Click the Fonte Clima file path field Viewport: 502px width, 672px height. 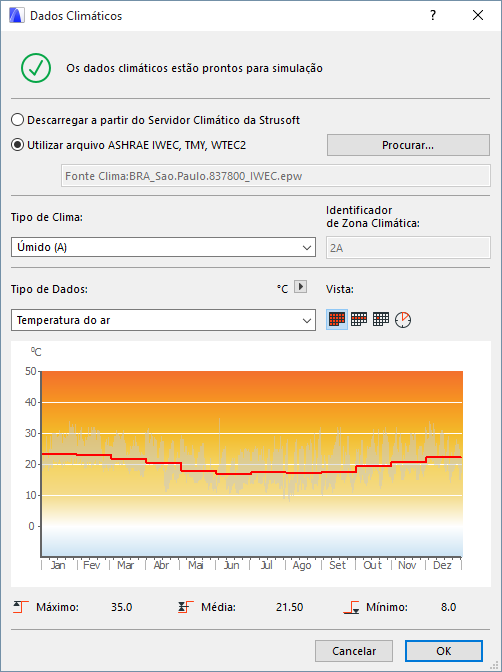[x=276, y=176]
